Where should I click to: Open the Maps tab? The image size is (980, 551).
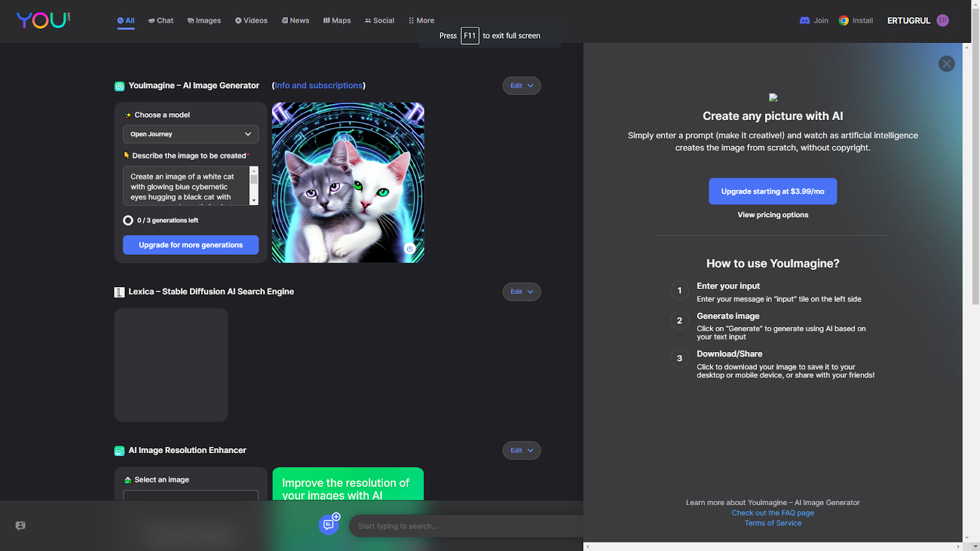(x=337, y=21)
